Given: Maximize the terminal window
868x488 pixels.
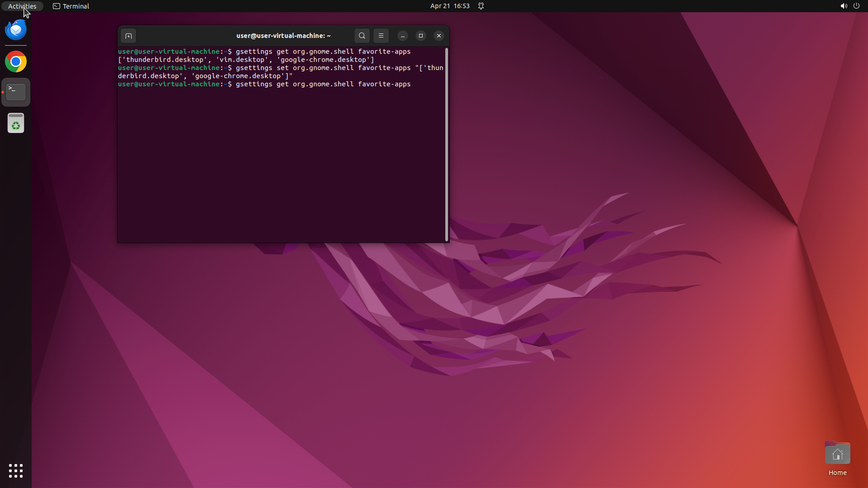Looking at the screenshot, I should [x=420, y=36].
